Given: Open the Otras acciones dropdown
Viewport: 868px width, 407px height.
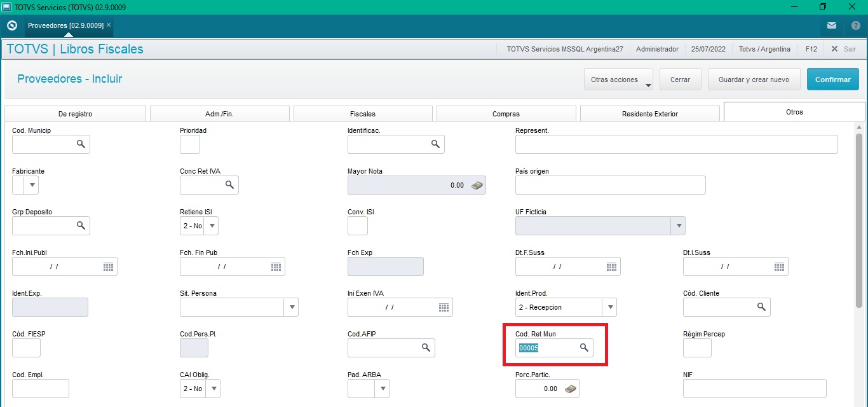Looking at the screenshot, I should coord(618,80).
